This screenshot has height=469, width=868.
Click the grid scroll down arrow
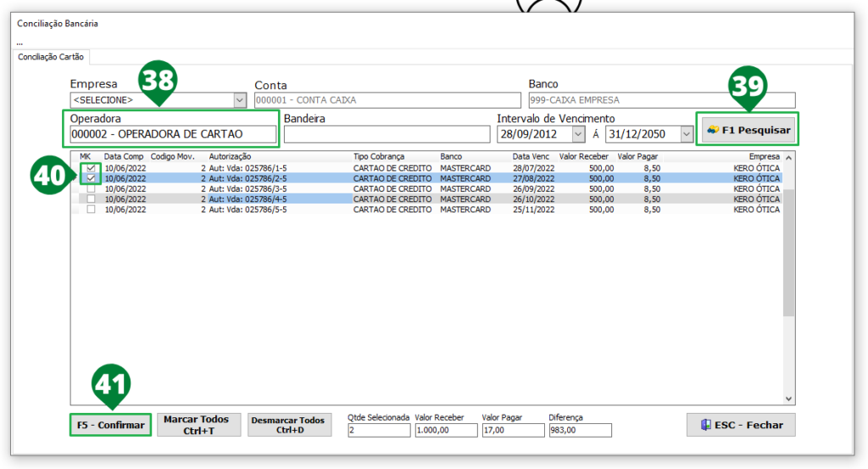(789, 399)
